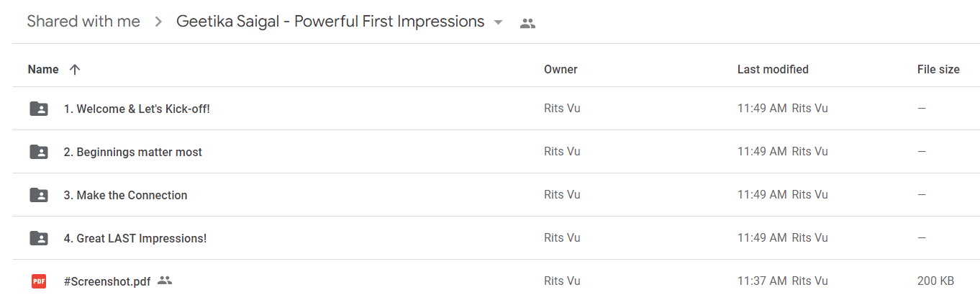Expand folder dropdown arrow after Powerful First Impressions
980x300 pixels.
coord(498,22)
